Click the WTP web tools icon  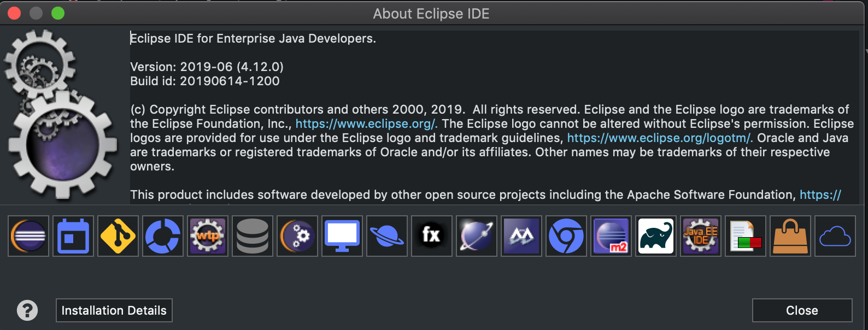pos(208,236)
